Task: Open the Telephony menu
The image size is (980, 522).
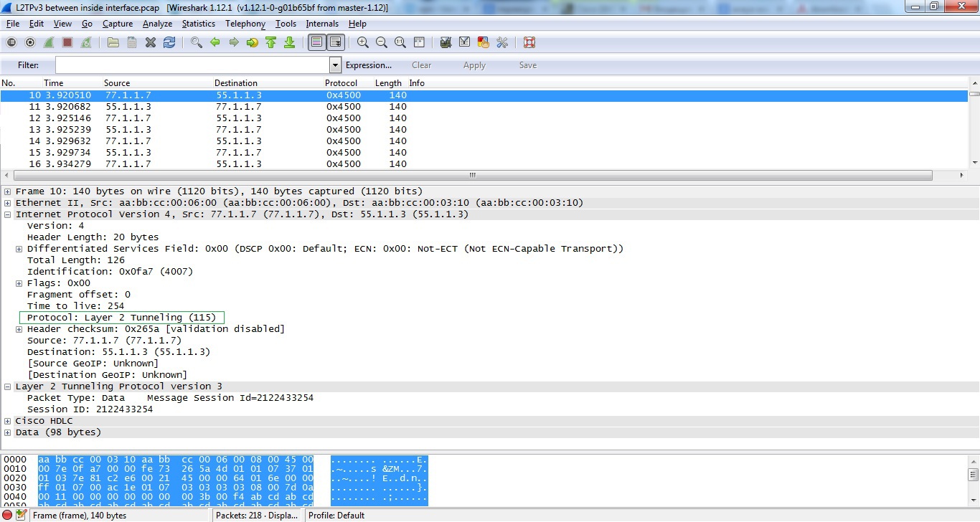Action: (245, 24)
